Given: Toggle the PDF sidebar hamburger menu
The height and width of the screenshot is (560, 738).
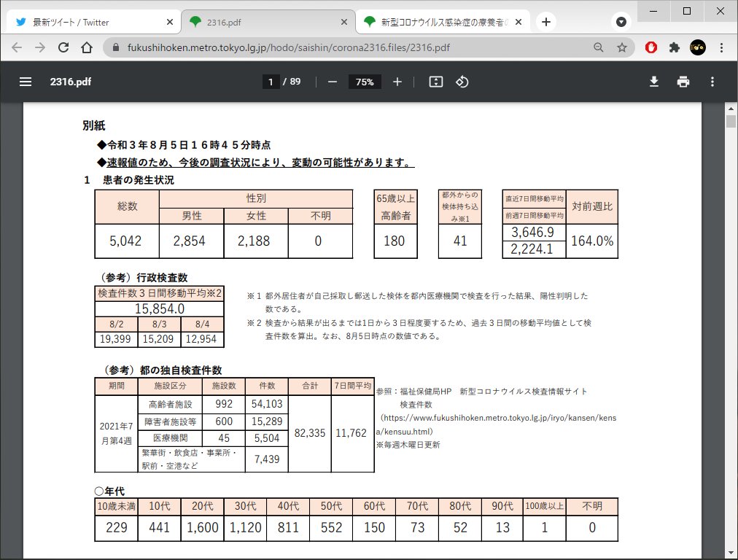Looking at the screenshot, I should coord(26,82).
